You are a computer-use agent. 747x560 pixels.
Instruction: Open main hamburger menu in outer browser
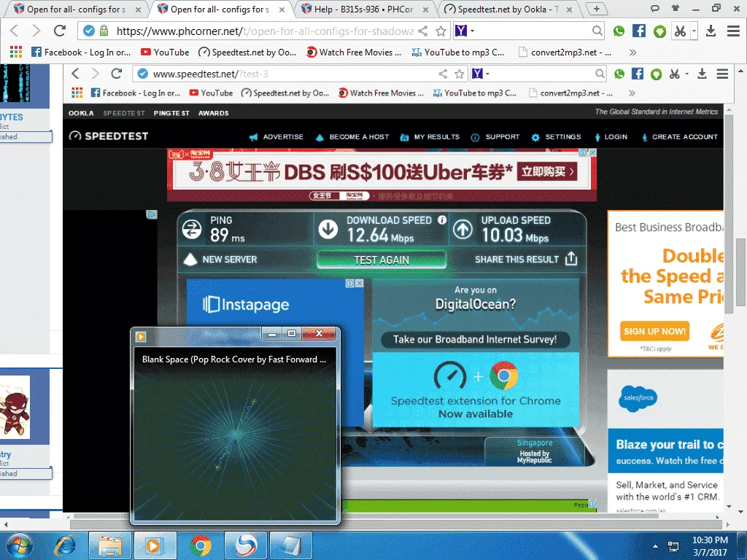point(733,31)
